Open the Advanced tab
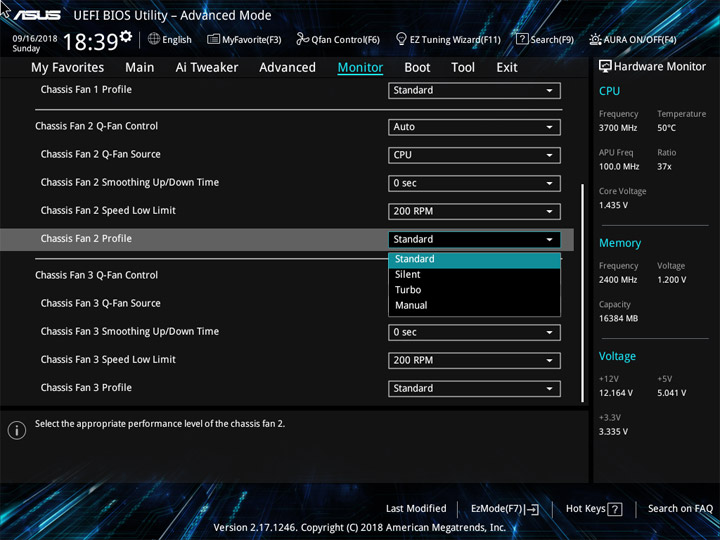The width and height of the screenshot is (720, 540). [x=287, y=68]
